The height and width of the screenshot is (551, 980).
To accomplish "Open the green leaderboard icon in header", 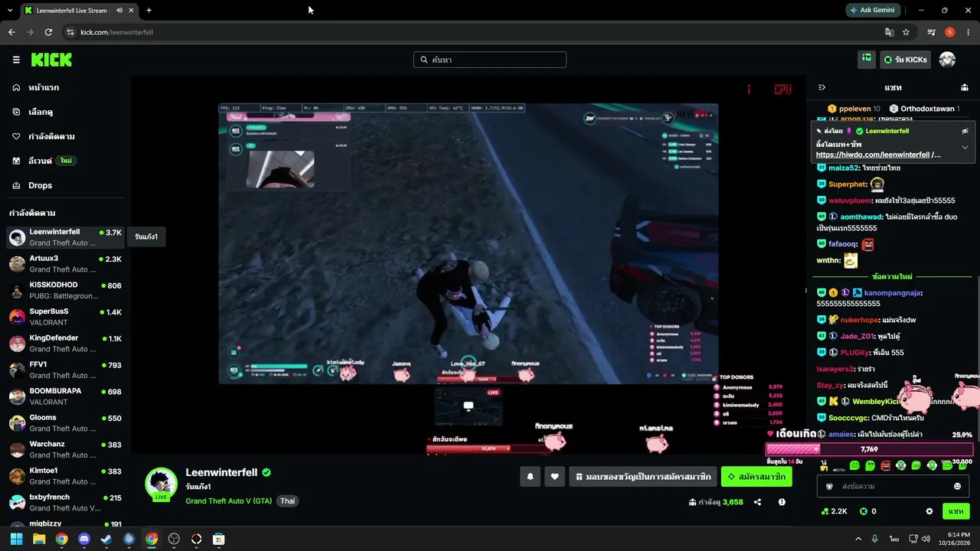I will click(x=867, y=59).
